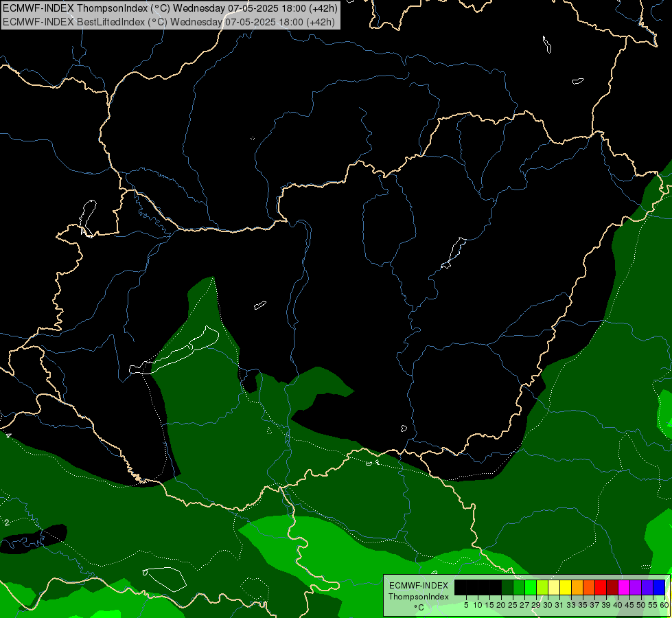Click legend scale value 20
Viewport: 672px width, 618px height.
coord(501,605)
